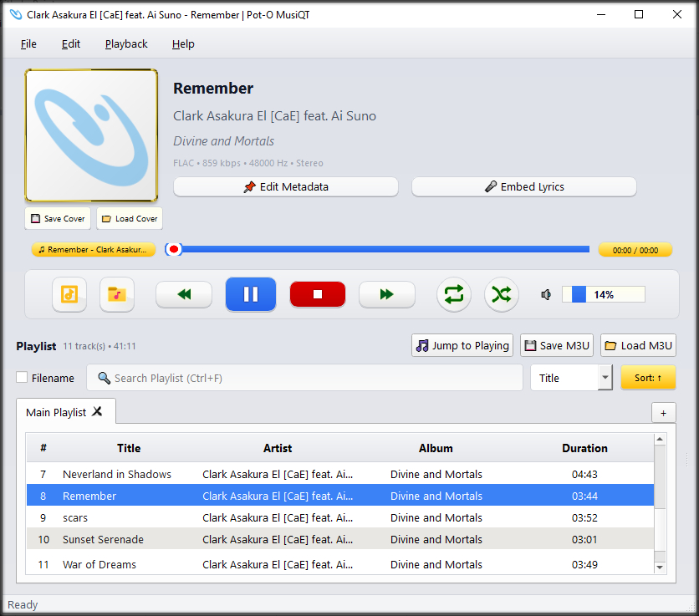
Task: Close the Main Playlist tab
Action: [98, 411]
